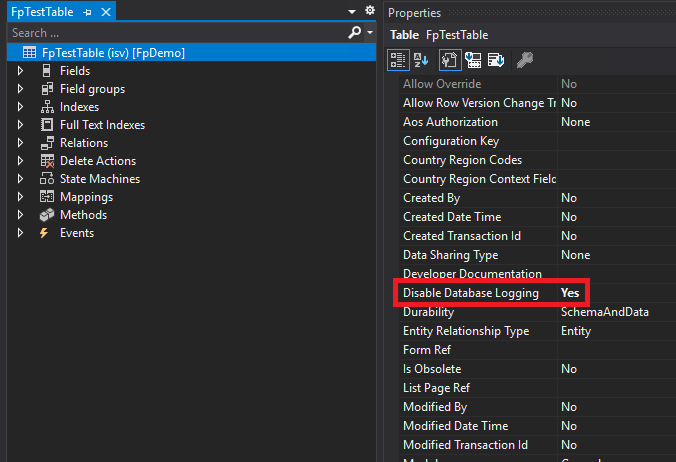The height and width of the screenshot is (462, 676).
Task: Expand the Mappings node
Action: coord(20,197)
